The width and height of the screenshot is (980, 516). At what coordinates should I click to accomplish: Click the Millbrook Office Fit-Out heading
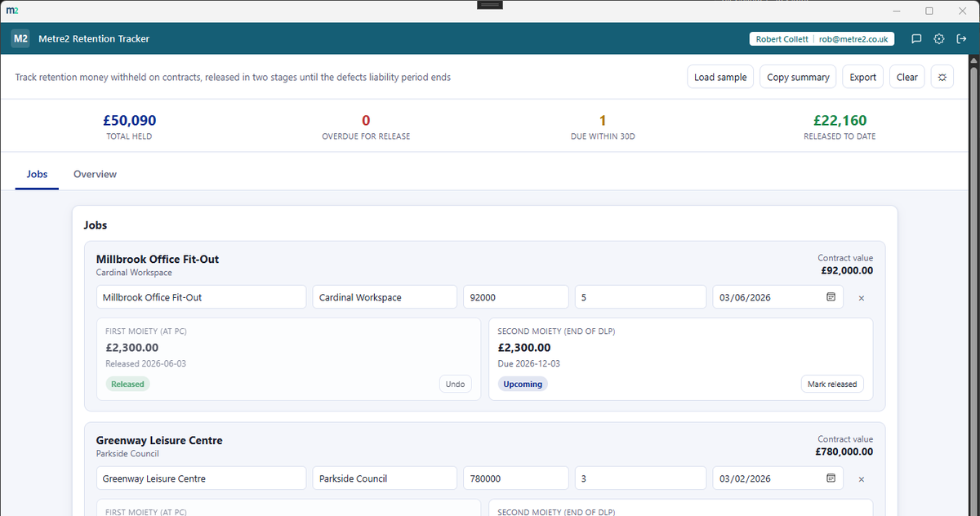[x=158, y=259]
